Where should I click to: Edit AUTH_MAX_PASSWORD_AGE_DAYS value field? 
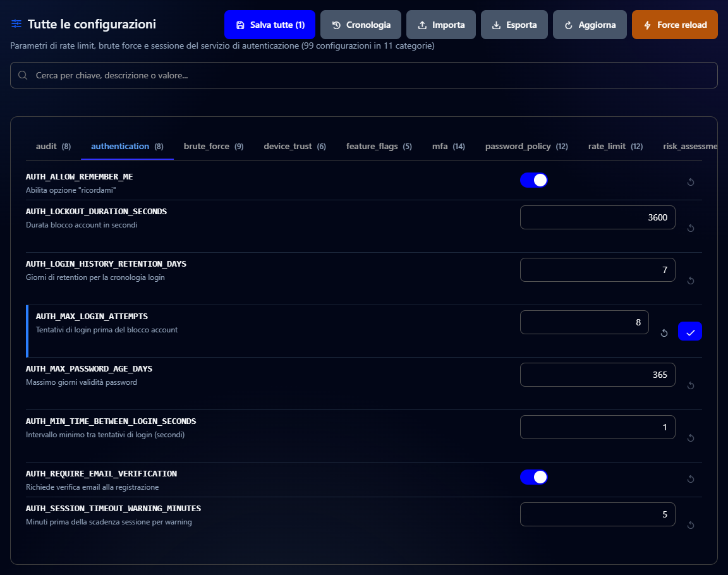coord(598,375)
